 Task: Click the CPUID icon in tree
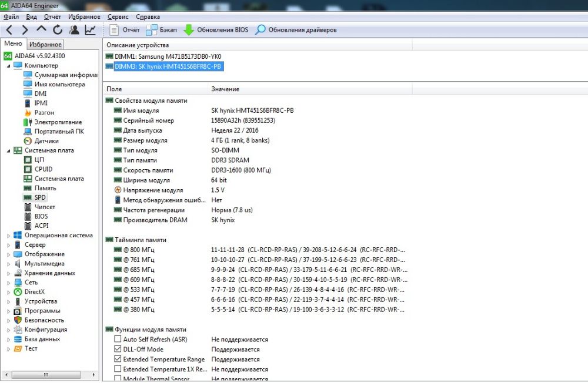point(28,169)
